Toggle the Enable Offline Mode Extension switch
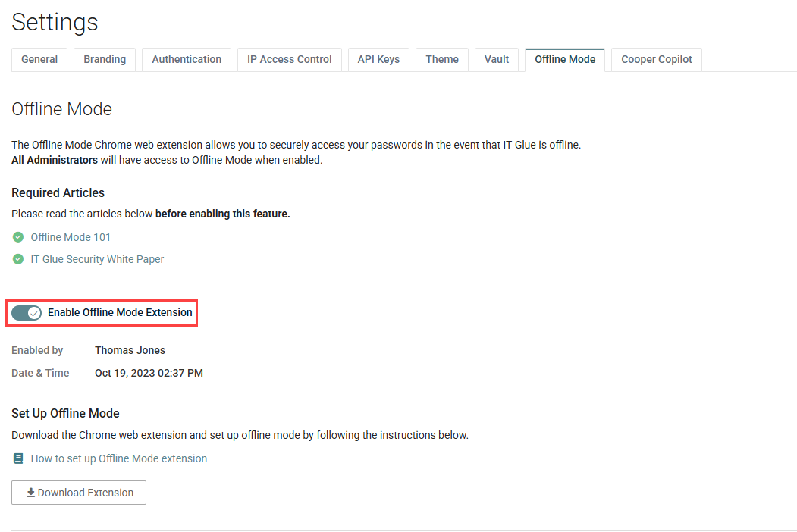The width and height of the screenshot is (797, 532). click(27, 313)
